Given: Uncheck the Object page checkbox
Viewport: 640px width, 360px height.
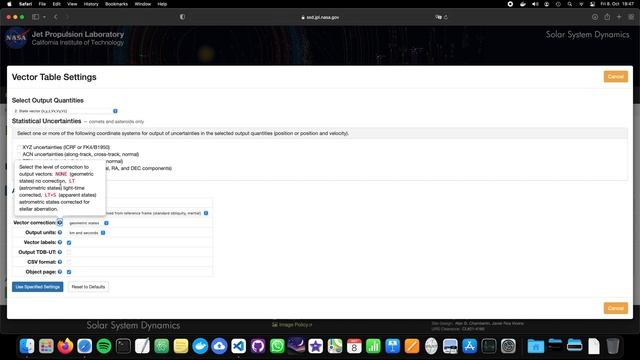Looking at the screenshot, I should pyautogui.click(x=69, y=272).
